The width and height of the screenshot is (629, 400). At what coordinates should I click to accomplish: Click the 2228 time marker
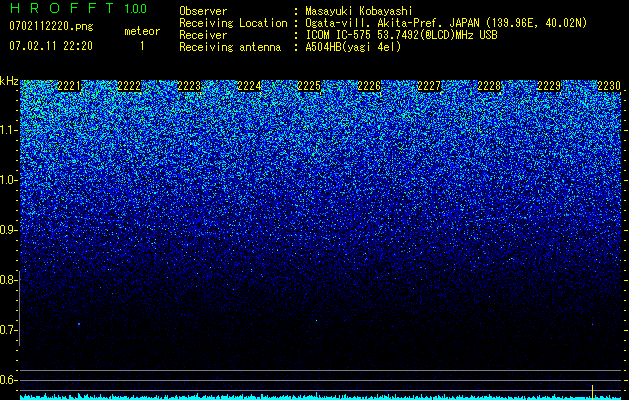[x=489, y=86]
